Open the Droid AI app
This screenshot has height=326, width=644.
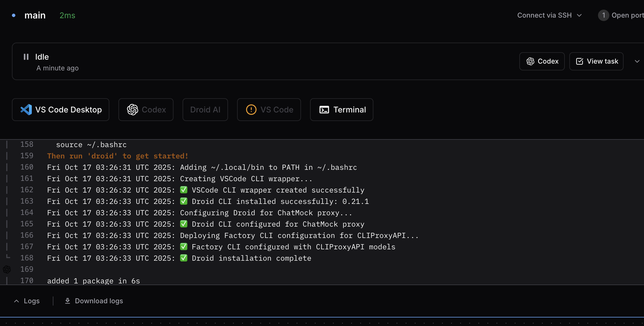pos(205,110)
